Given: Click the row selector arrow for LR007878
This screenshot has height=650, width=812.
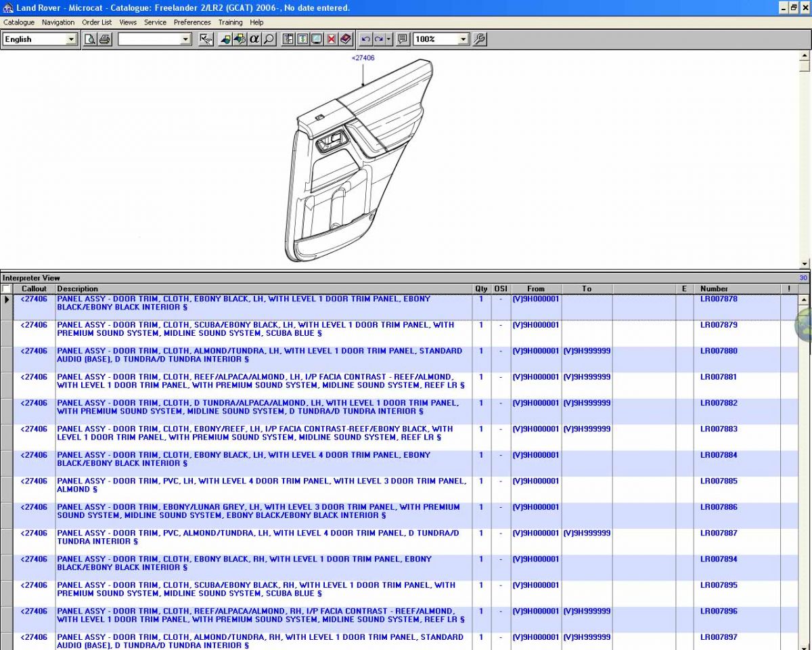Looking at the screenshot, I should click(x=7, y=299).
